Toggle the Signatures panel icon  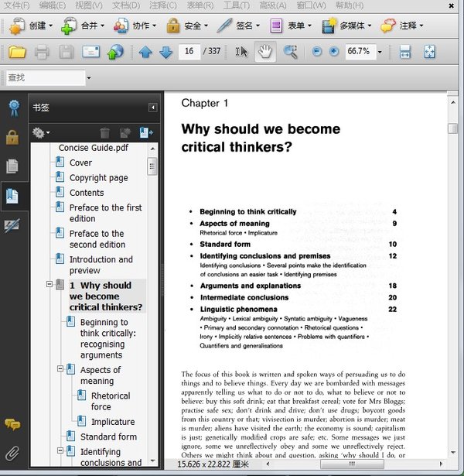[12, 224]
